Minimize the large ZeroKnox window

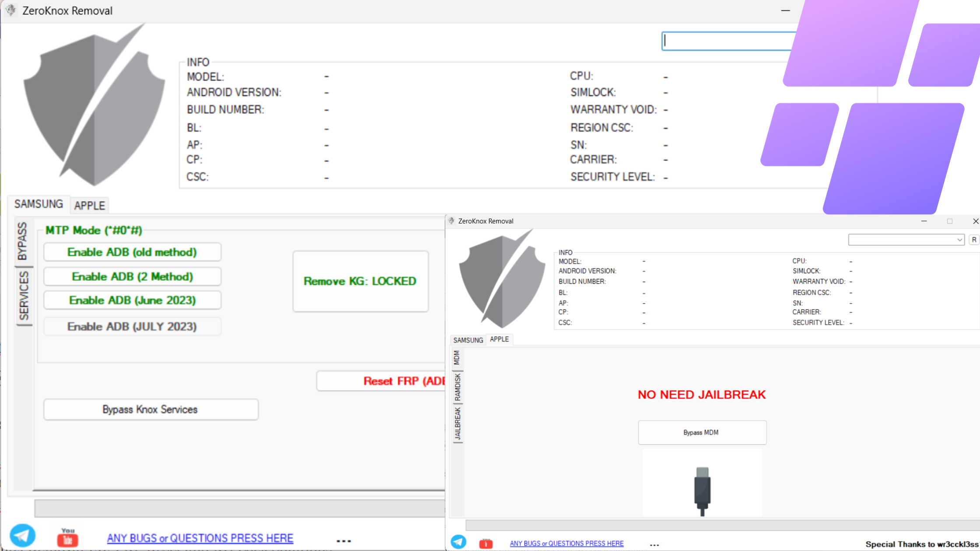(785, 10)
